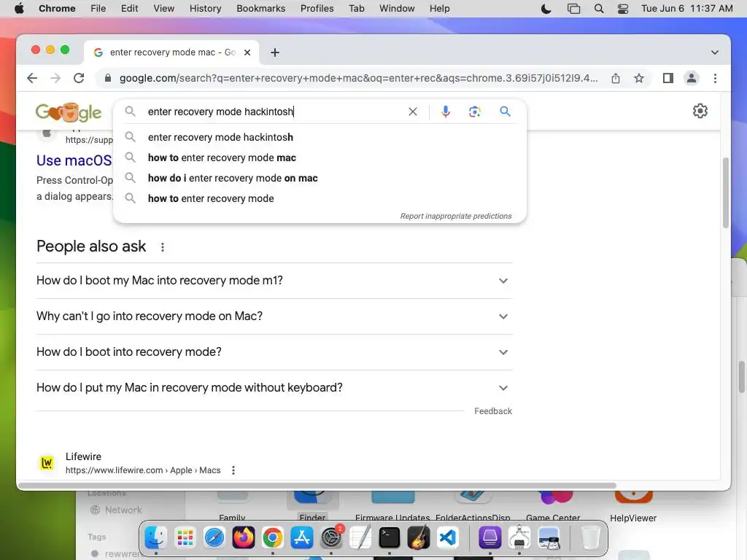Open Lifewire result more options
The width and height of the screenshot is (747, 560).
(233, 470)
